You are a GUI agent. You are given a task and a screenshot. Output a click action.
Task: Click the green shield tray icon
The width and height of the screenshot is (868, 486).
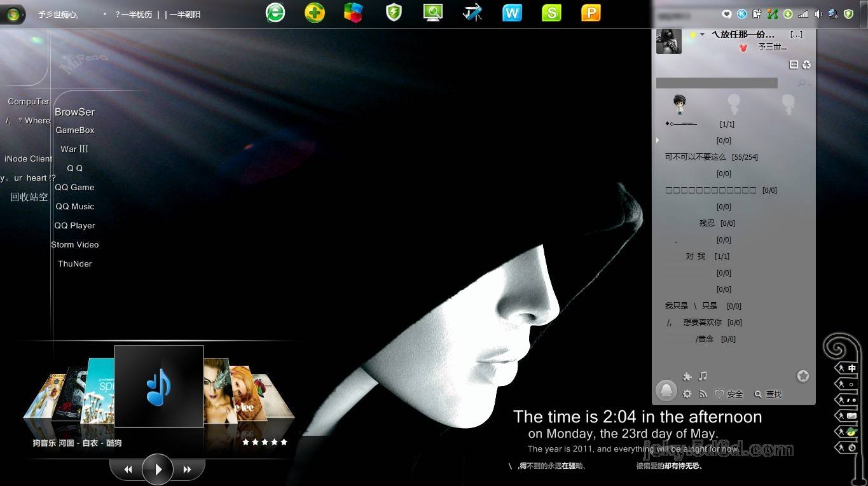(848, 14)
